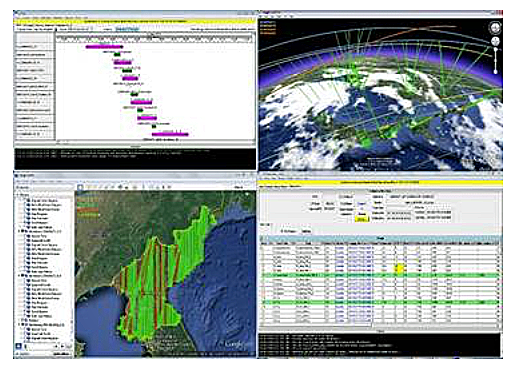Click the red strip in the map color legend
This screenshot has height=369, width=510.
[88, 210]
